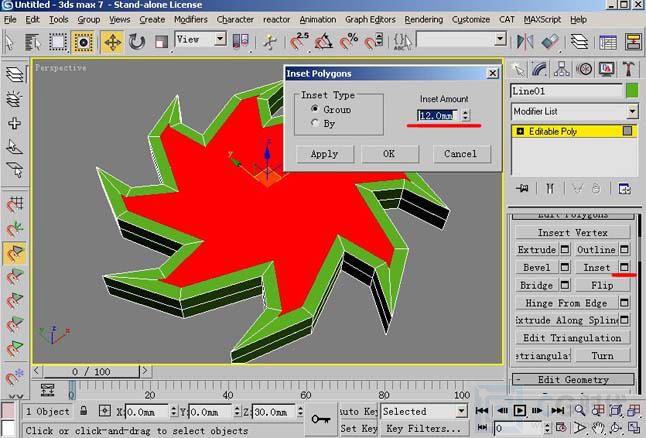Click the Turn button
The height and width of the screenshot is (438, 646).
click(x=602, y=356)
